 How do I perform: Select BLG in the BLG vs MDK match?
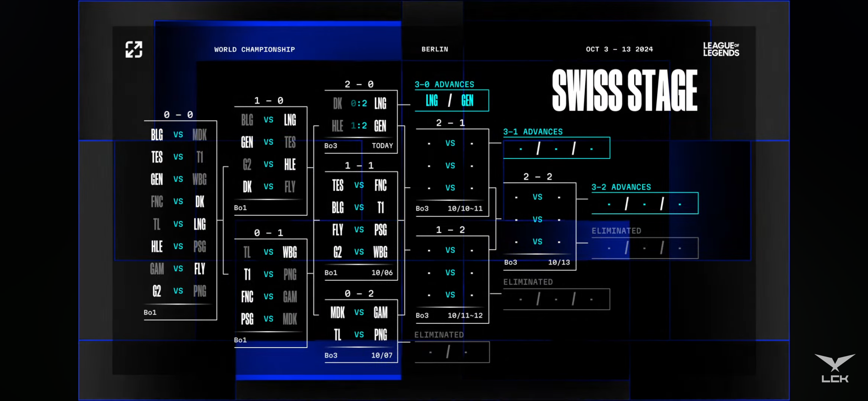pyautogui.click(x=157, y=135)
